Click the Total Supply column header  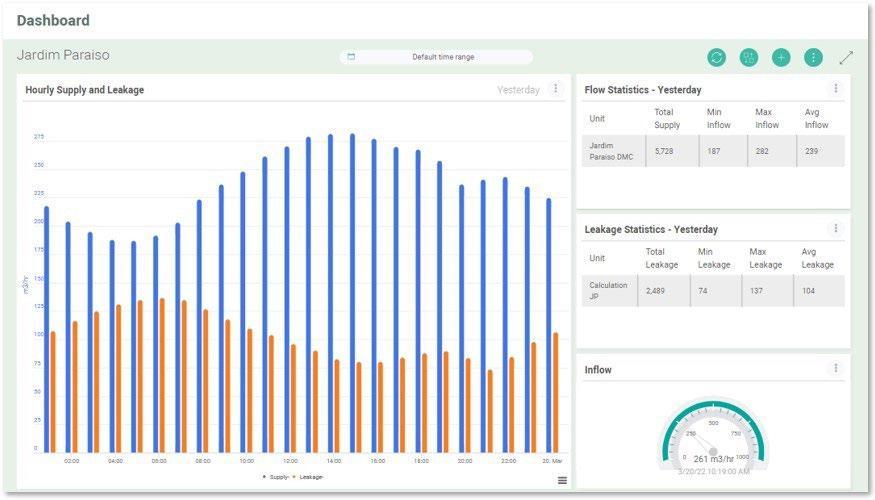pos(667,118)
